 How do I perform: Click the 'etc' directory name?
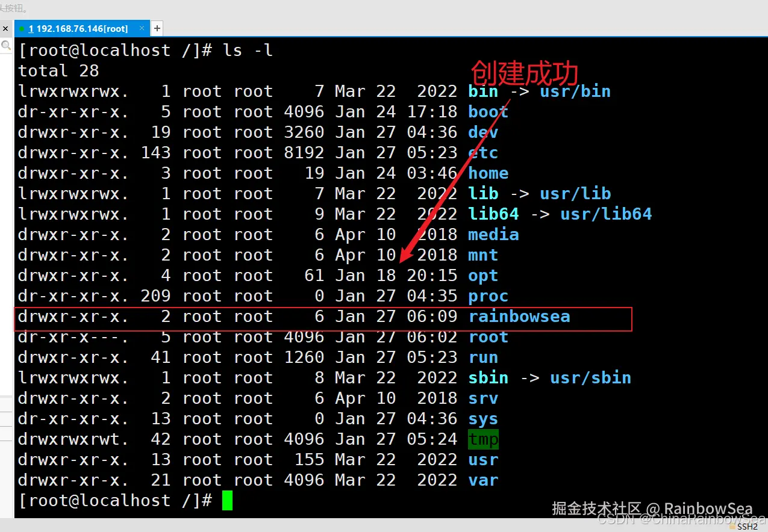tap(483, 153)
